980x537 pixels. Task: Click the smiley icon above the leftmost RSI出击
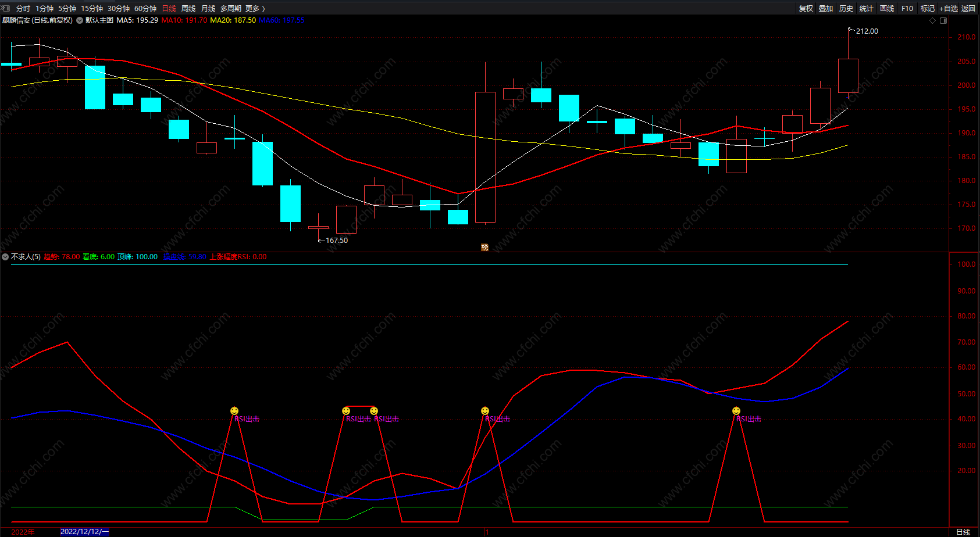point(234,411)
